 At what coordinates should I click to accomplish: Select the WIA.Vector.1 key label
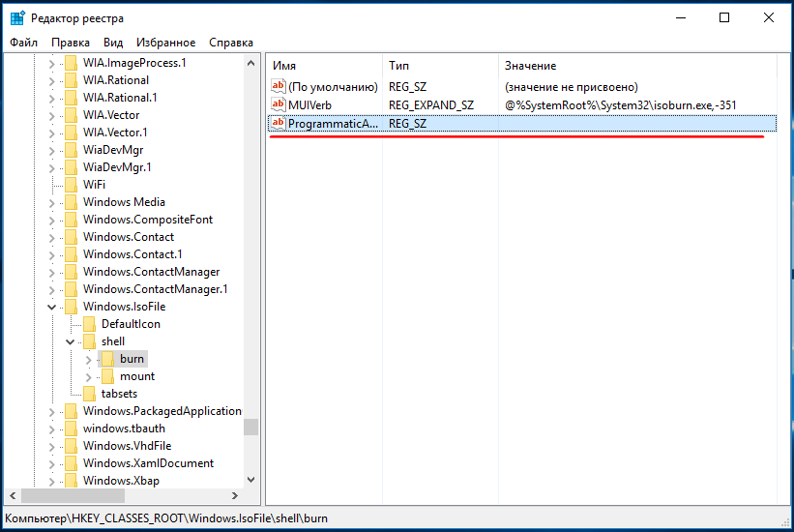pos(115,133)
